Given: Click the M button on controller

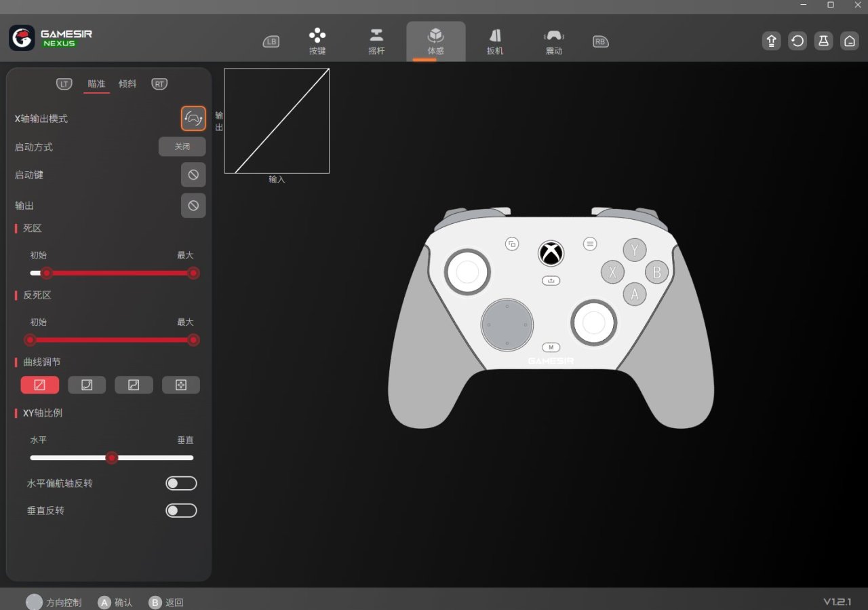Looking at the screenshot, I should click(x=551, y=347).
